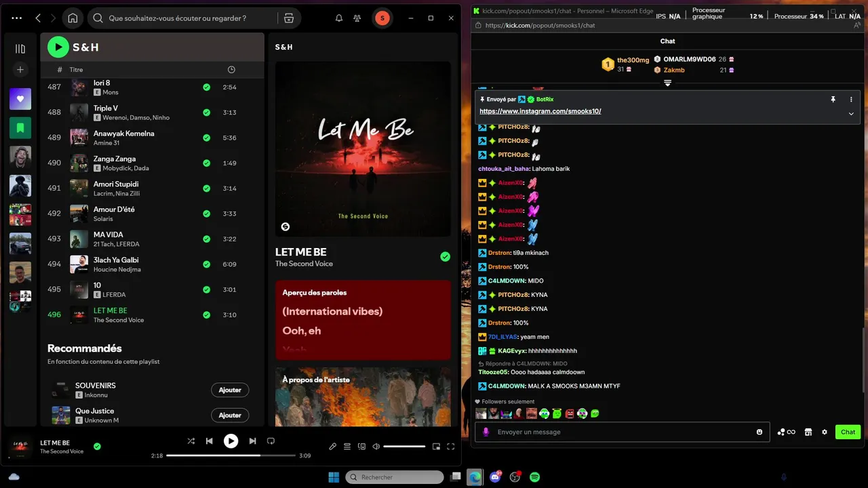Toggle saved checkmark for 3lach Ya Galbi
Image resolution: width=868 pixels, height=488 pixels.
coord(206,264)
